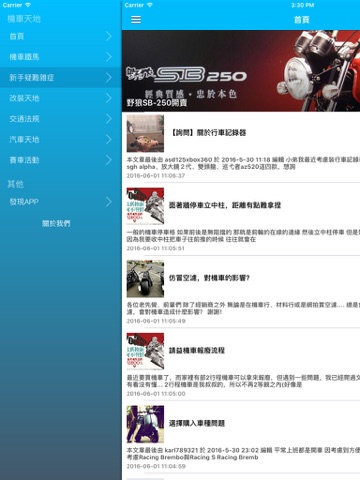Click thumbnail of 仿冒空濾 post
Image resolution: width=360 pixels, height=480 pixels.
click(145, 279)
